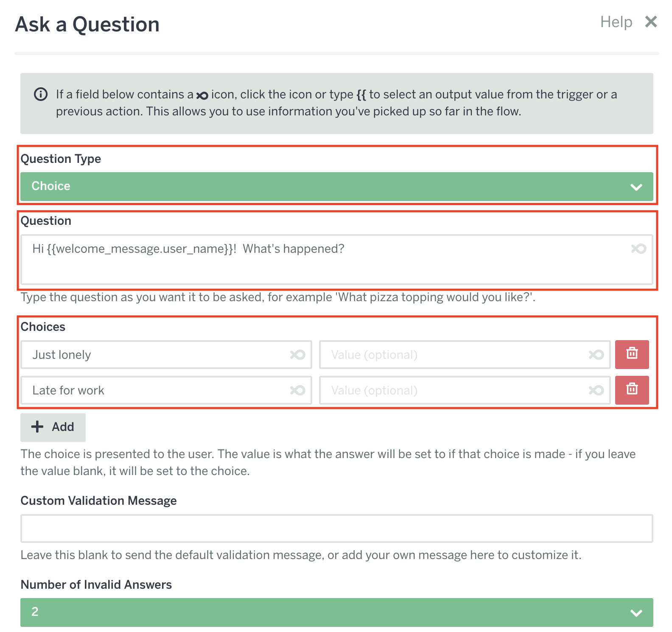Click the variable picker icon in Question field
672x632 pixels.
tap(638, 249)
